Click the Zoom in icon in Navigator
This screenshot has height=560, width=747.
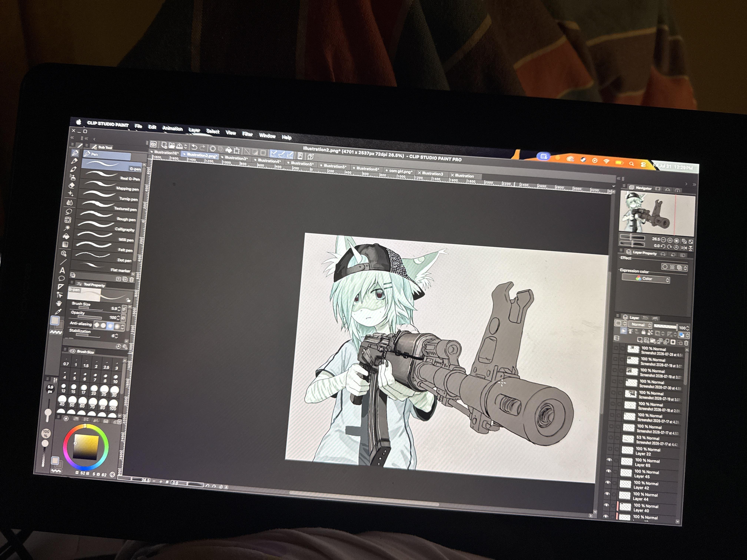(670, 240)
